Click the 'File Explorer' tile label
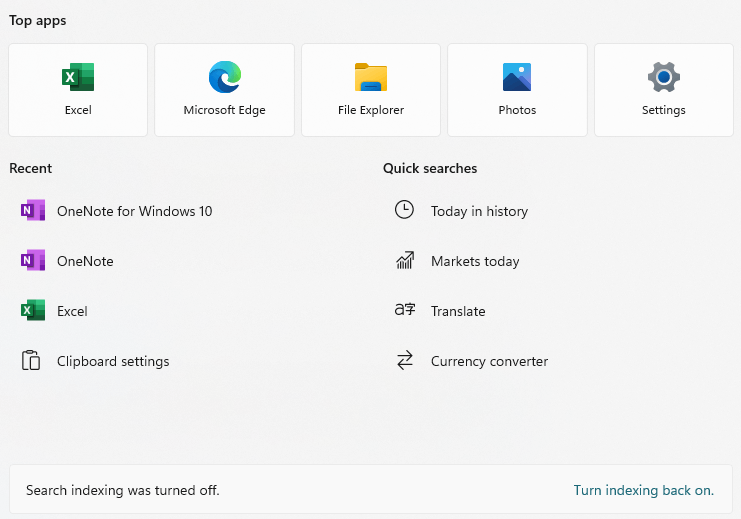Viewport: 741px width, 519px height. [371, 110]
